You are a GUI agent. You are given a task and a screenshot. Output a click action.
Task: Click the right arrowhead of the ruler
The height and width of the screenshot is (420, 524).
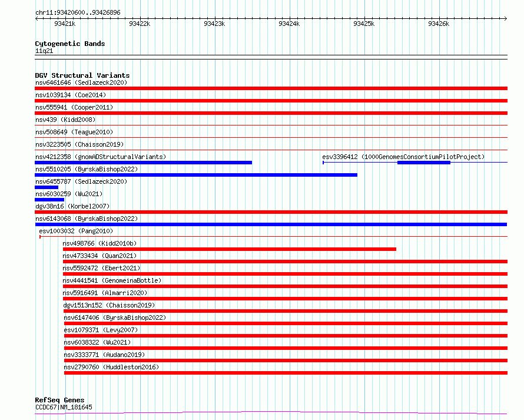click(506, 19)
